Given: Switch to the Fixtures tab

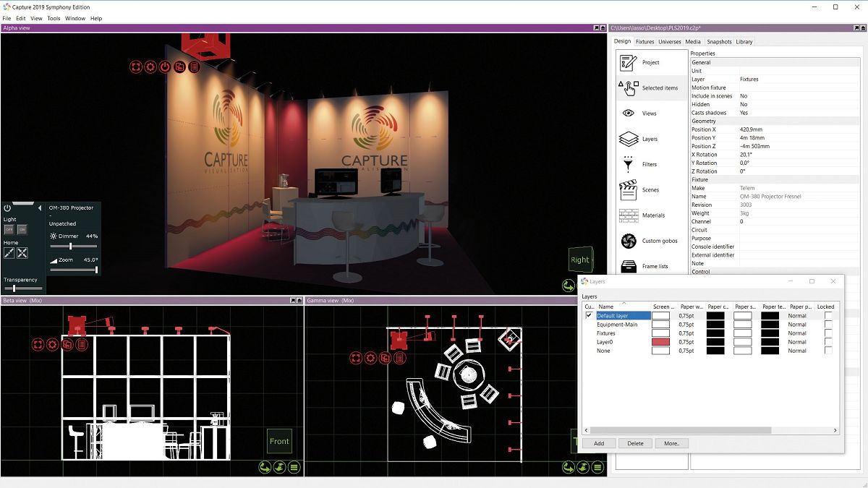Looking at the screenshot, I should point(644,42).
